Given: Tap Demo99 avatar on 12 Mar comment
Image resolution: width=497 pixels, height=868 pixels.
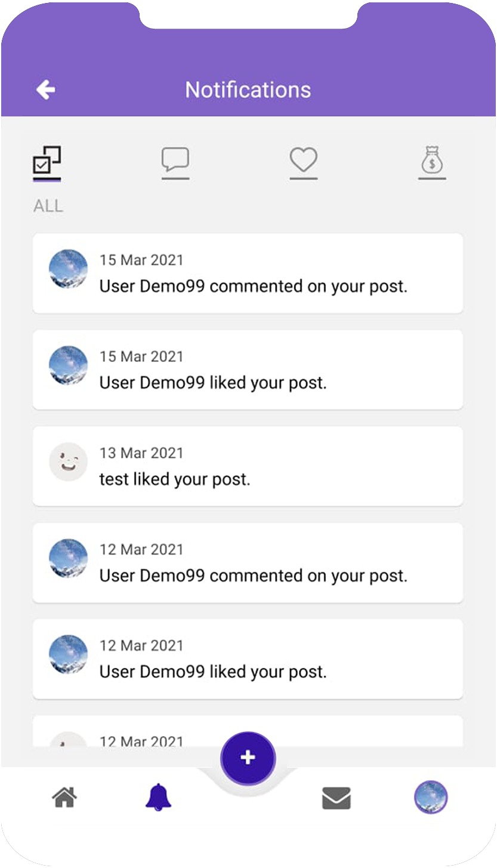Looking at the screenshot, I should pos(68,559).
